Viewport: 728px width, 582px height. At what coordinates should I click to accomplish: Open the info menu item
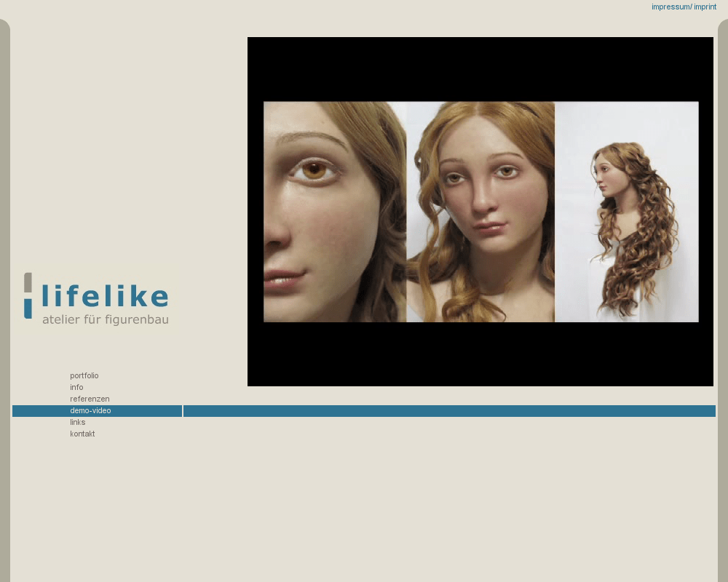pos(76,388)
